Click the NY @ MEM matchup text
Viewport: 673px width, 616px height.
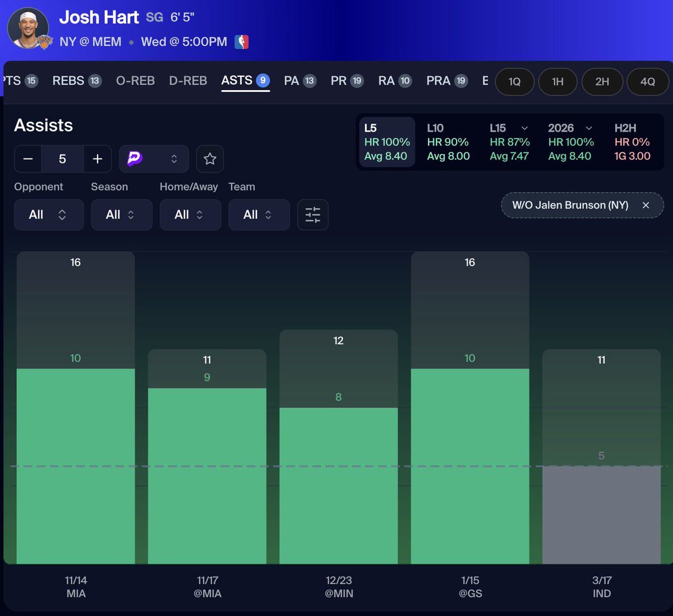click(90, 42)
